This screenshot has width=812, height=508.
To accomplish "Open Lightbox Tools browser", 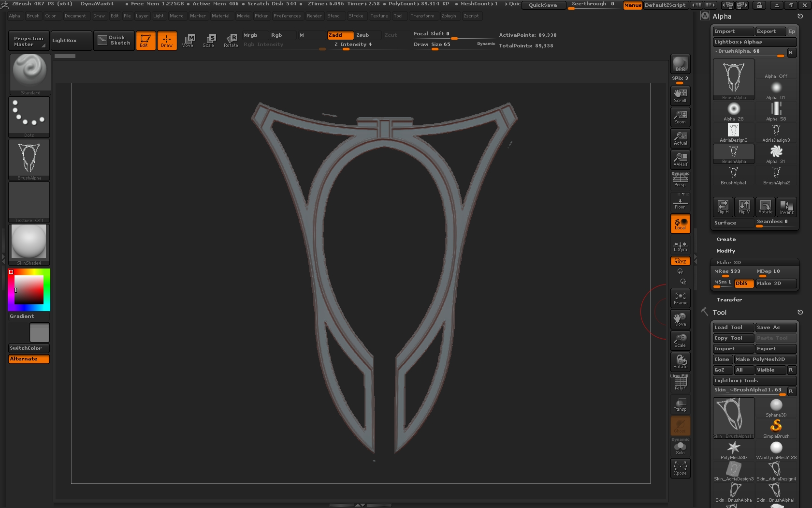I will [x=754, y=381].
